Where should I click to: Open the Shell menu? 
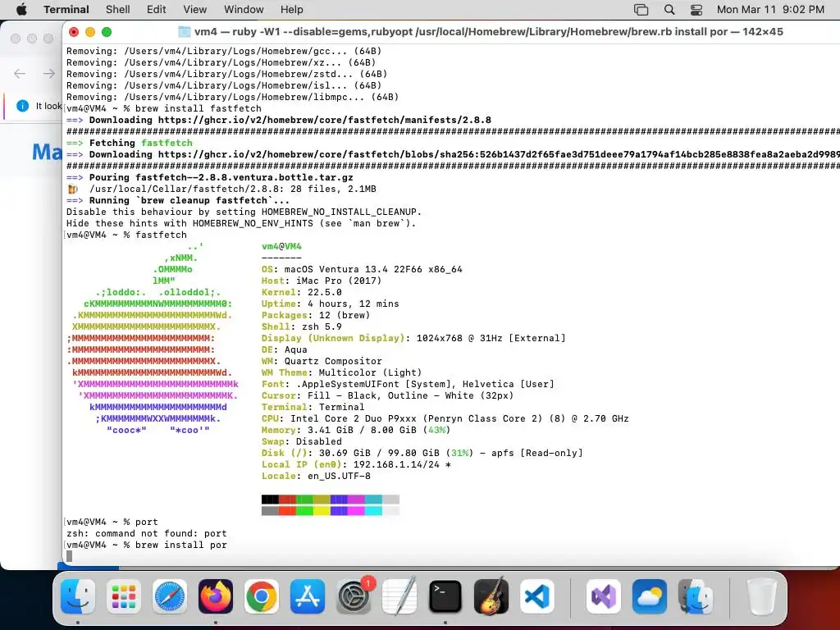tap(118, 10)
